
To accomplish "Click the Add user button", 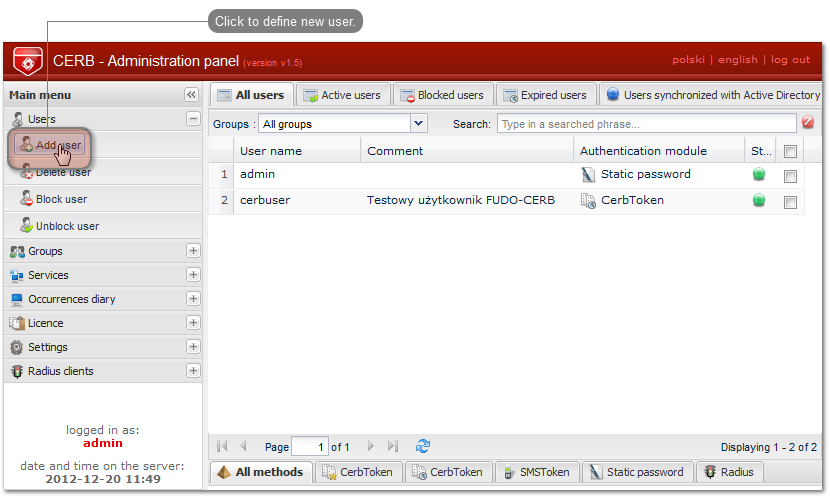I will (x=50, y=145).
